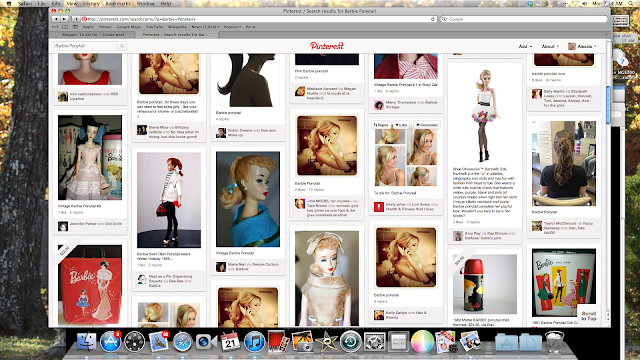This screenshot has width=640, height=360.
Task: Select the Pinterest Search results tab
Action: 176,35
